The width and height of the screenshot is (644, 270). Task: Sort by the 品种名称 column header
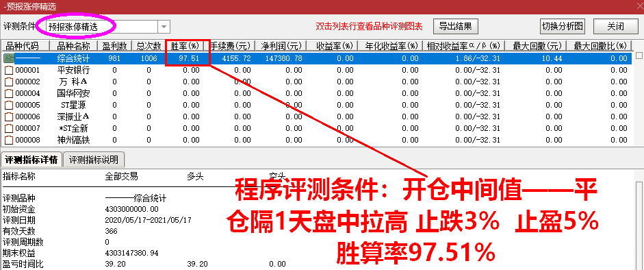(x=73, y=46)
